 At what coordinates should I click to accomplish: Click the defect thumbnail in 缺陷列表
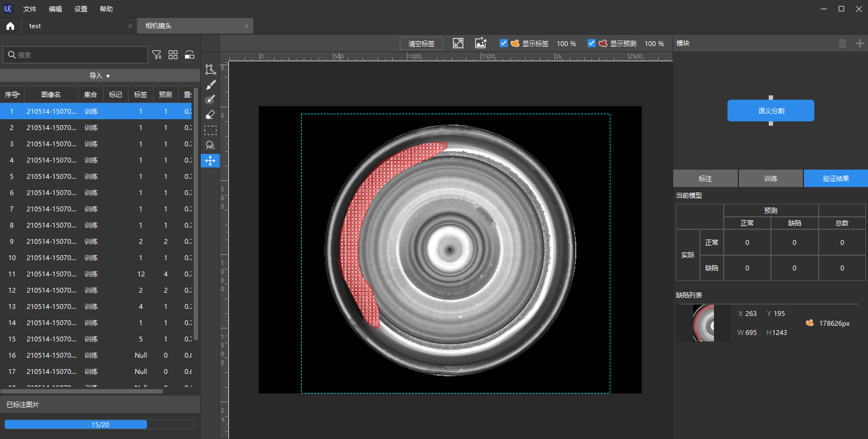point(704,323)
